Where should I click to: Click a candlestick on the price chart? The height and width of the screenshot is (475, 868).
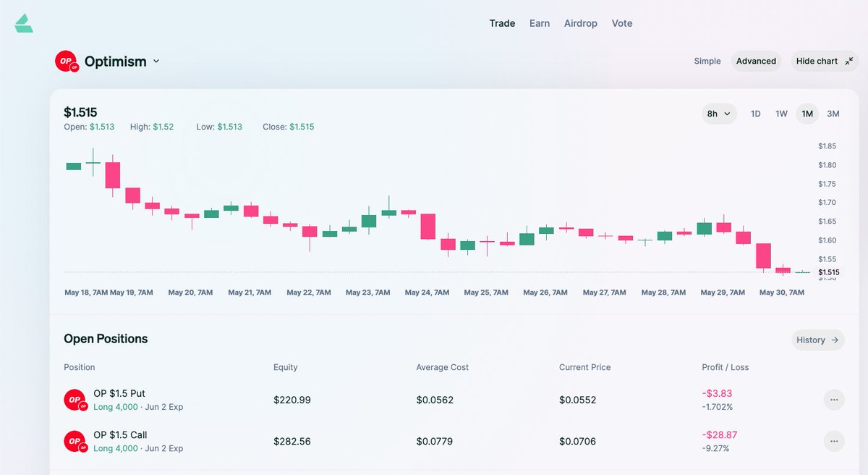coord(368,223)
